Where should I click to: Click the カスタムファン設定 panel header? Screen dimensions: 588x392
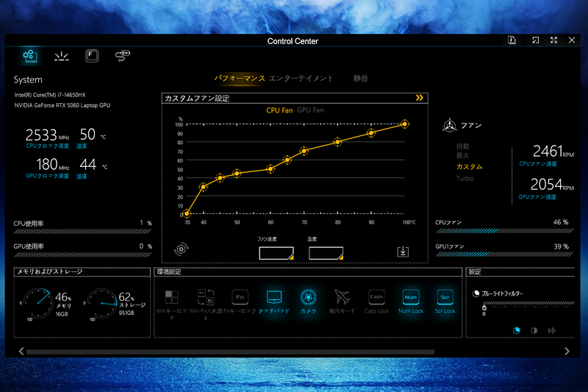pyautogui.click(x=295, y=98)
